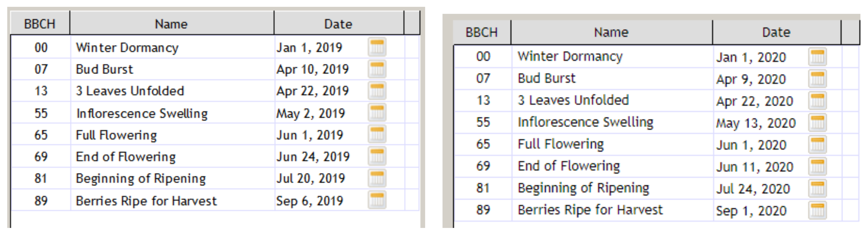Open calendar icon beside Sep 1, 2020
The width and height of the screenshot is (868, 235).
[817, 210]
